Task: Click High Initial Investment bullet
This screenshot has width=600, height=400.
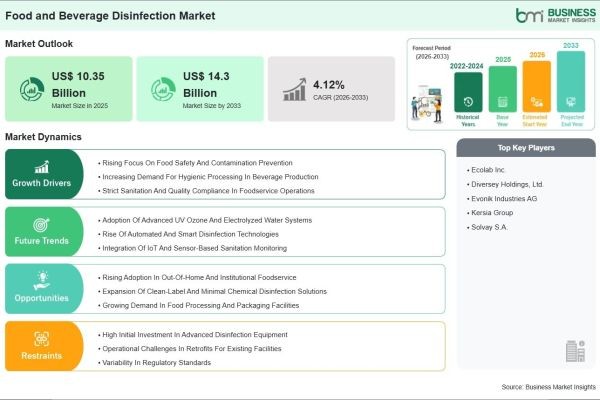Action: (x=195, y=335)
